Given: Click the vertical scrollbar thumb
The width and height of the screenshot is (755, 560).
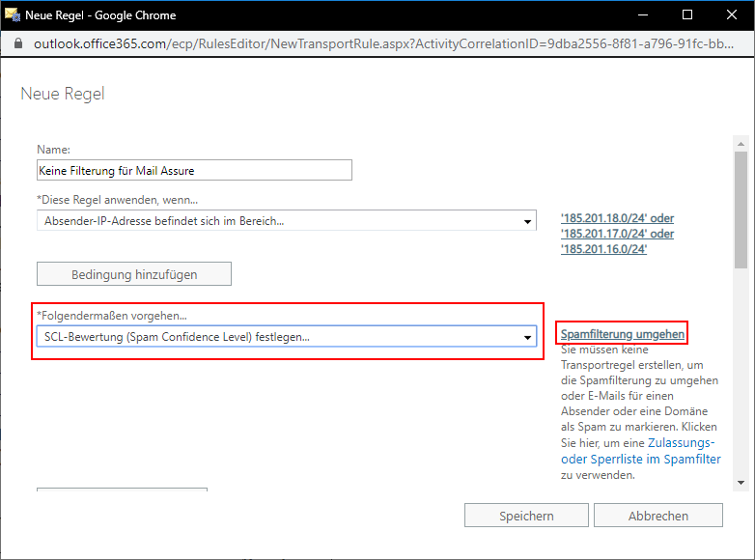Looking at the screenshot, I should click(741, 208).
